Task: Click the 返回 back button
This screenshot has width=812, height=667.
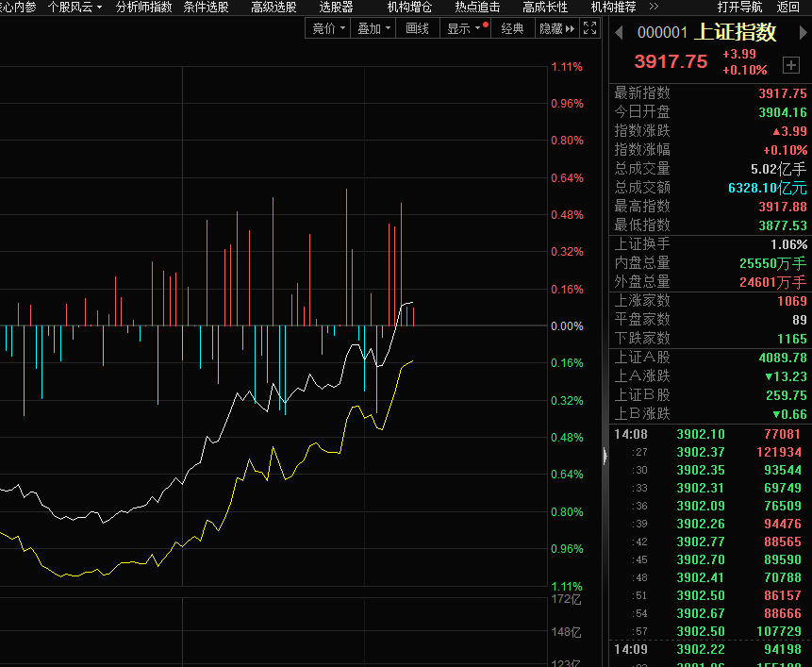Action: click(788, 7)
